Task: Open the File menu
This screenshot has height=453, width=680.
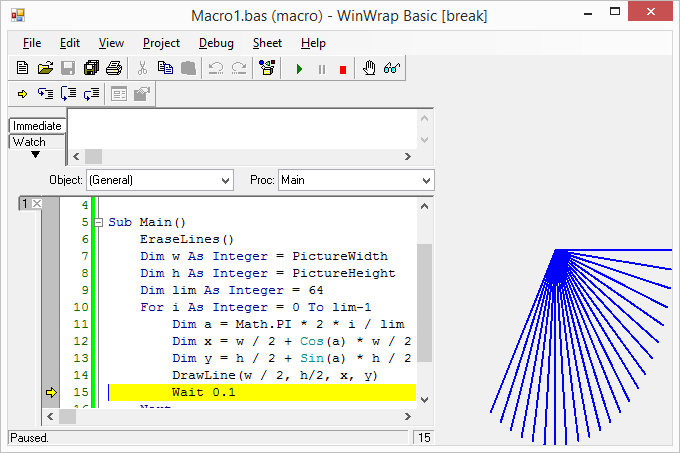Action: point(32,43)
